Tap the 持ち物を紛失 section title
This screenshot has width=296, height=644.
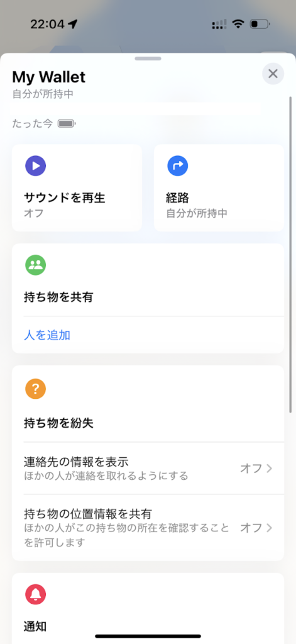pyautogui.click(x=58, y=423)
